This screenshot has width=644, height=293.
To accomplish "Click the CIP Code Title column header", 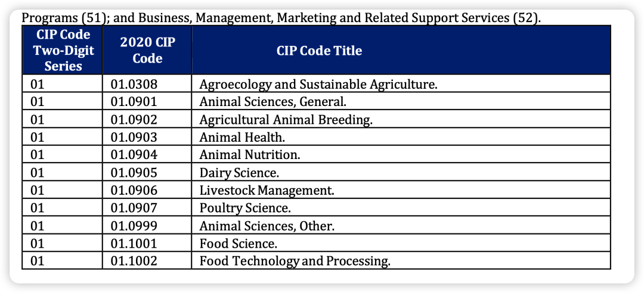I will 401,50.
